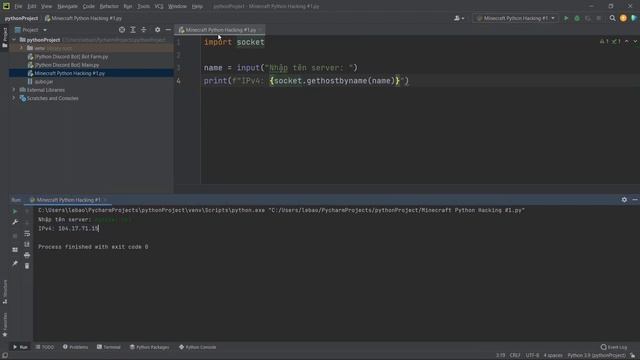Open the JetBrains Toolbox colored icon

tap(634, 18)
